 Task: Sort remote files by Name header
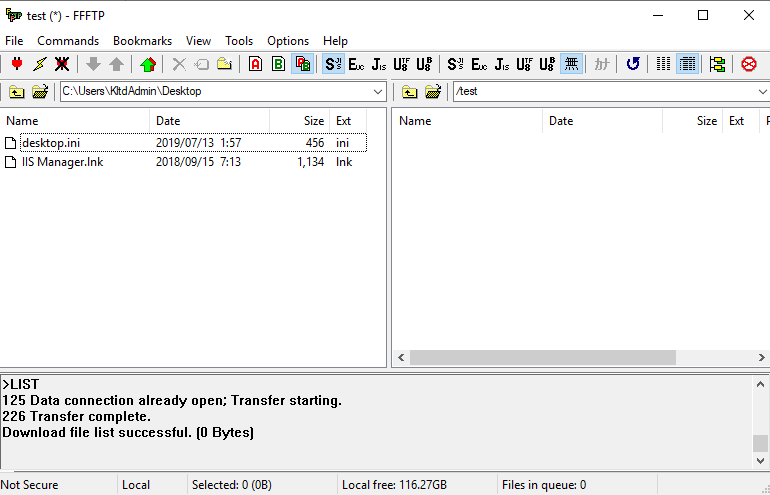pos(468,121)
